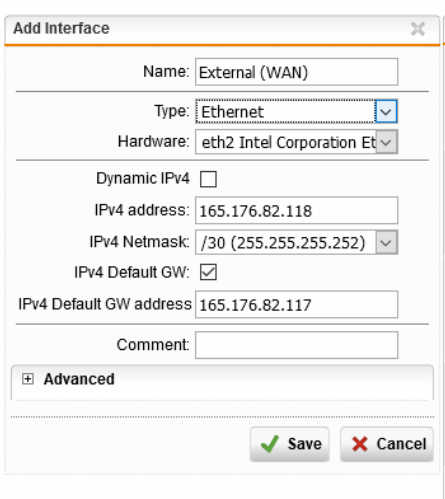Uncheck the IPv4 Default GW checkbox

point(208,272)
